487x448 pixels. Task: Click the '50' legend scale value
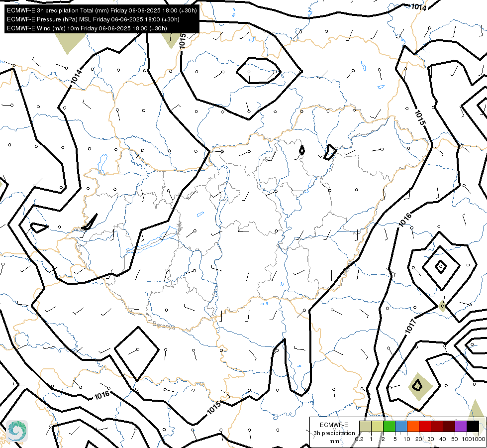pyautogui.click(x=455, y=439)
